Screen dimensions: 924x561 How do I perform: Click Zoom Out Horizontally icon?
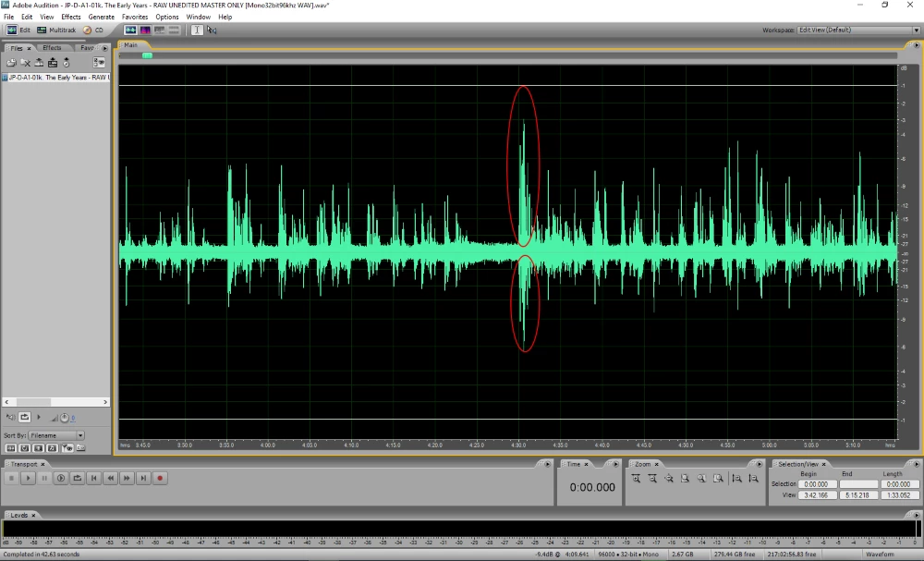[x=652, y=479]
